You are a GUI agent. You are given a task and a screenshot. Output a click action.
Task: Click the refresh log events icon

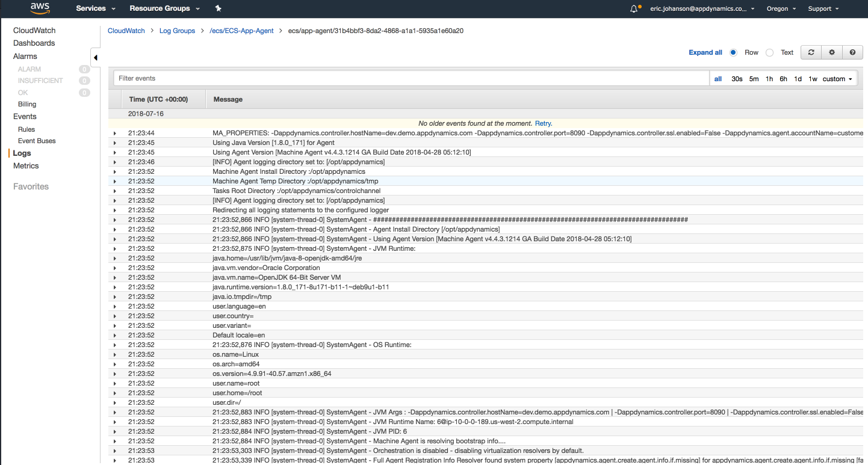tap(811, 52)
